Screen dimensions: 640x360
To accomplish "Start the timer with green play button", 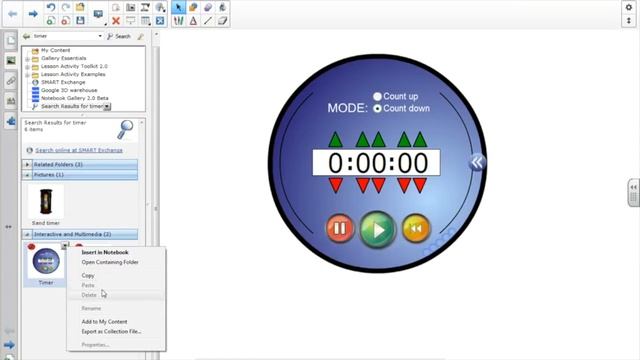I will click(x=378, y=229).
